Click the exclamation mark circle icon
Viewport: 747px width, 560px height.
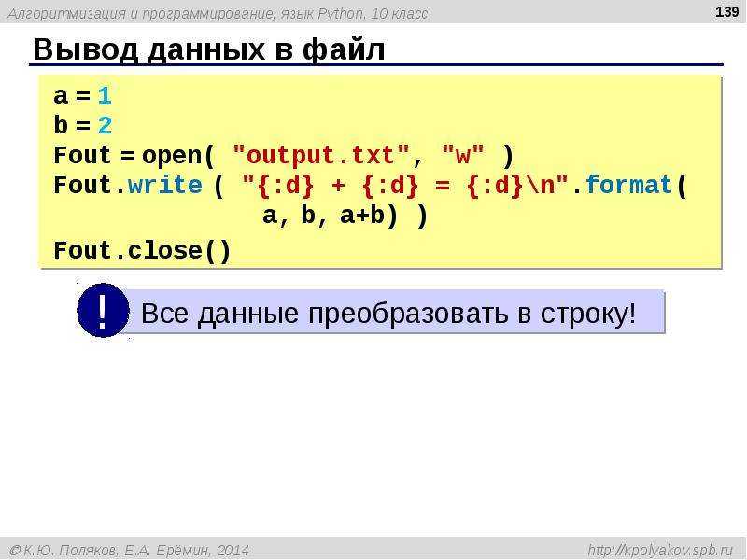click(103, 311)
